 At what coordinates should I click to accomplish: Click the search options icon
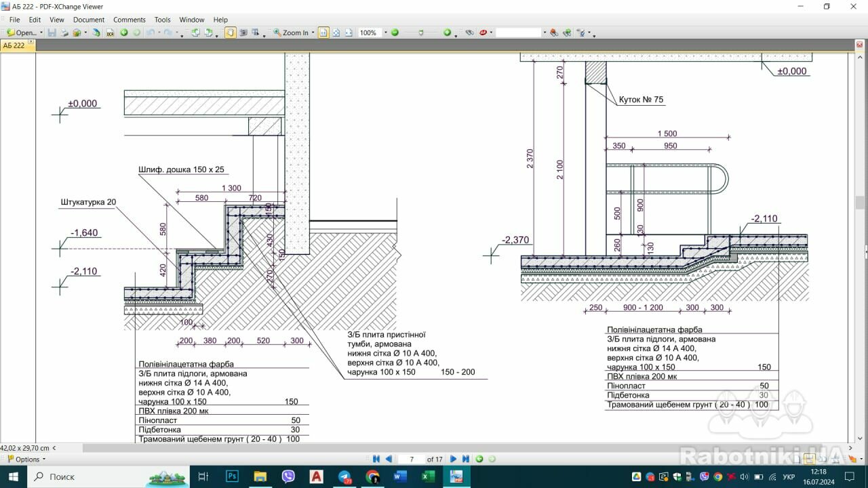pyautogui.click(x=581, y=33)
